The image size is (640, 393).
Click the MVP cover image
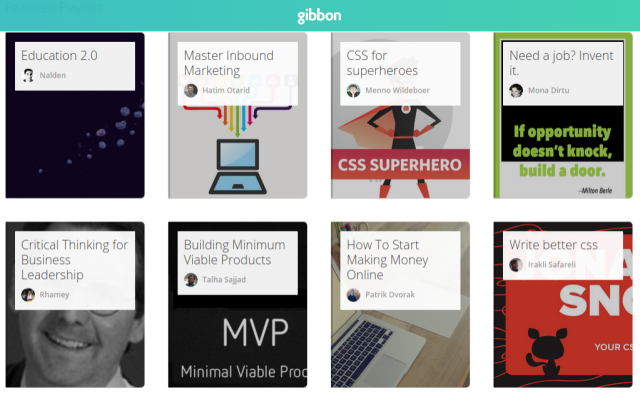[238, 343]
